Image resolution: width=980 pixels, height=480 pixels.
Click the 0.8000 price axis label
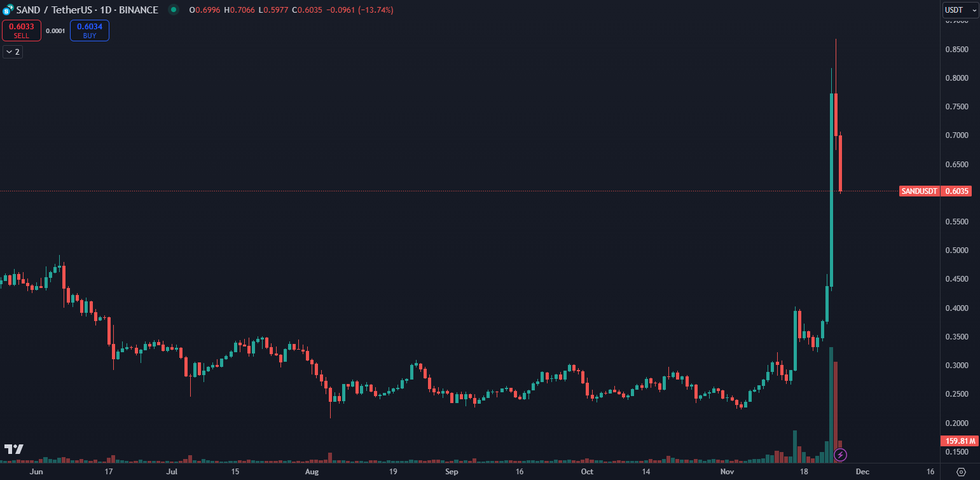tap(957, 78)
